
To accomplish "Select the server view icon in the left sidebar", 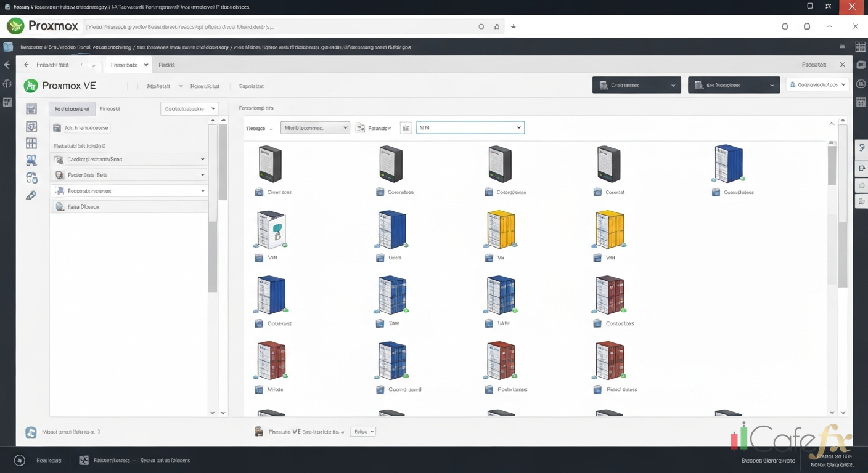I will (31, 108).
